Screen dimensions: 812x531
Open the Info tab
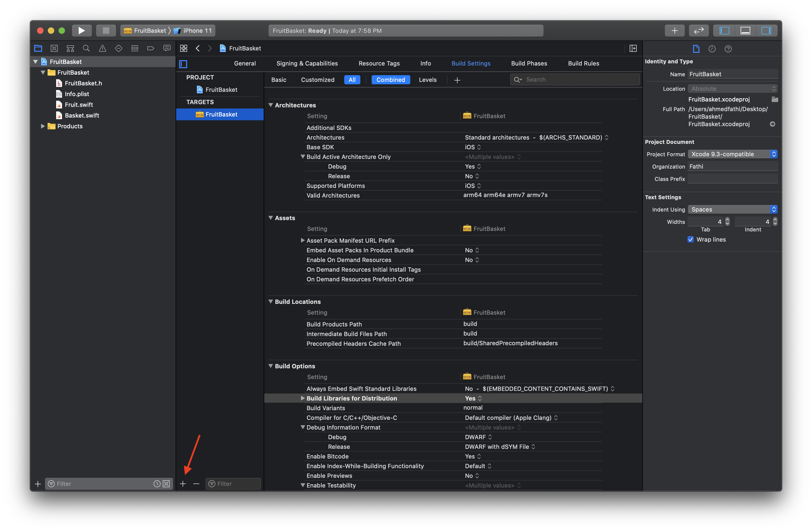coord(425,63)
